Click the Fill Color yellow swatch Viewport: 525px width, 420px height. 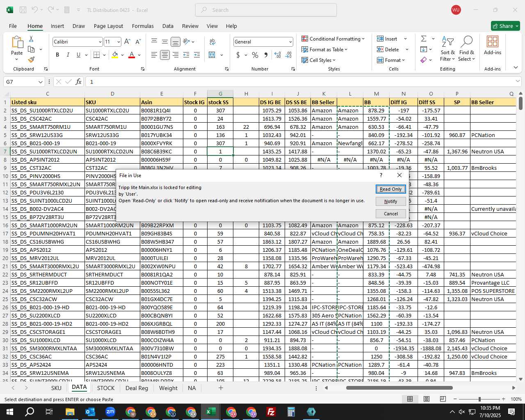tap(115, 55)
